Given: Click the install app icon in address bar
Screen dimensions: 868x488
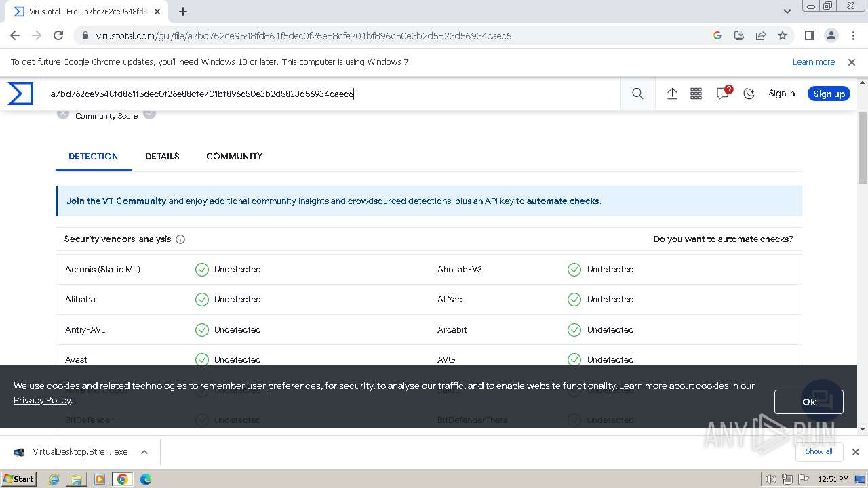Looking at the screenshot, I should tap(739, 36).
